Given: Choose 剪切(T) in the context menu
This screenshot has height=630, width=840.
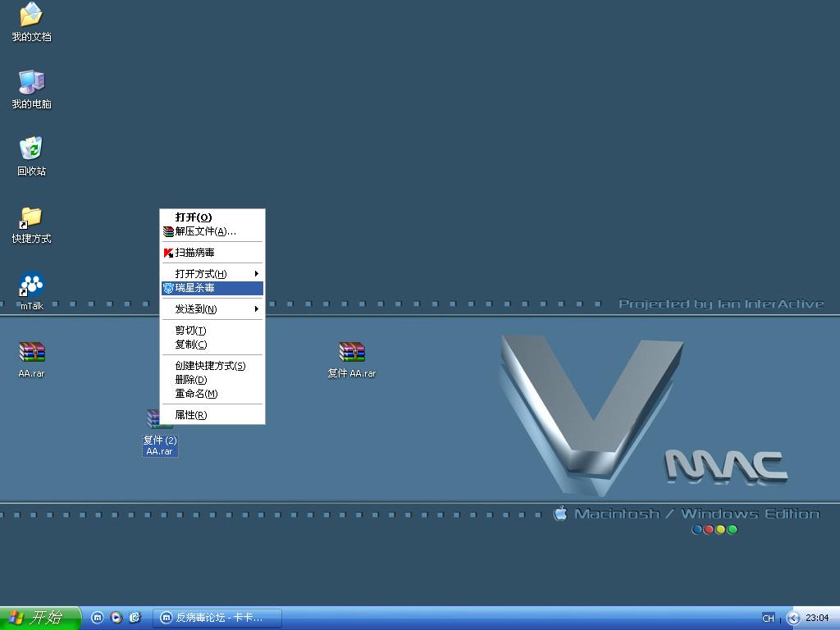Looking at the screenshot, I should (x=212, y=331).
